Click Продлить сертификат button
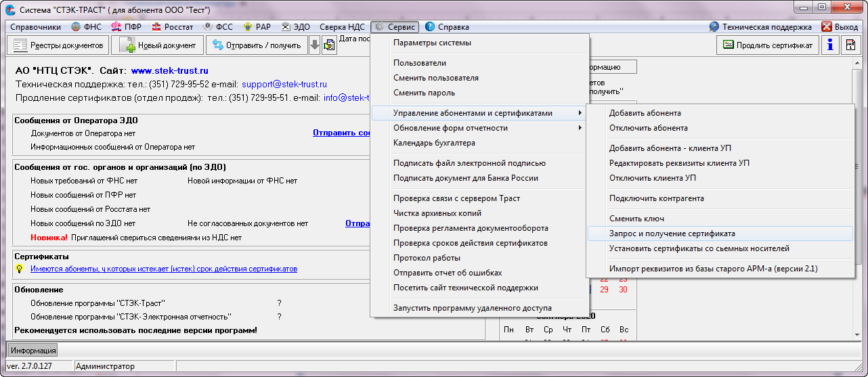 pyautogui.click(x=768, y=45)
